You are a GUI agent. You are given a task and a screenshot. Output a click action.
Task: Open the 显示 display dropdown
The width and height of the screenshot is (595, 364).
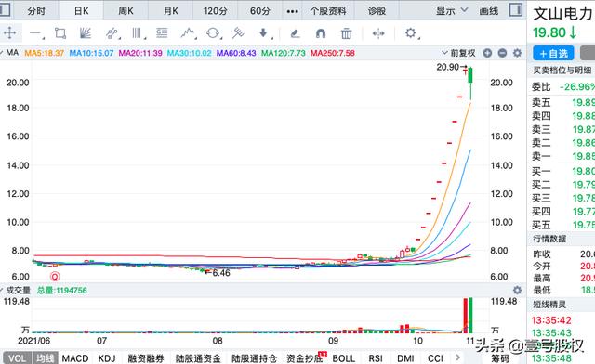pyautogui.click(x=452, y=10)
